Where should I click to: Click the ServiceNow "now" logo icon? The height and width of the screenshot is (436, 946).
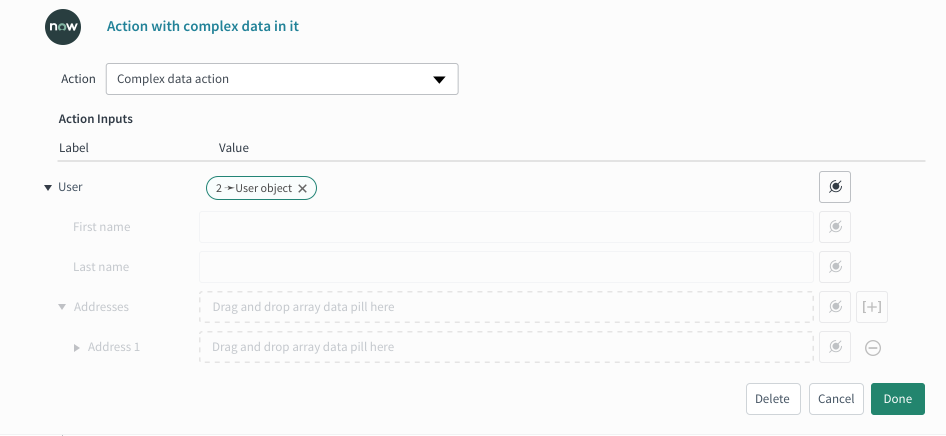pos(63,27)
